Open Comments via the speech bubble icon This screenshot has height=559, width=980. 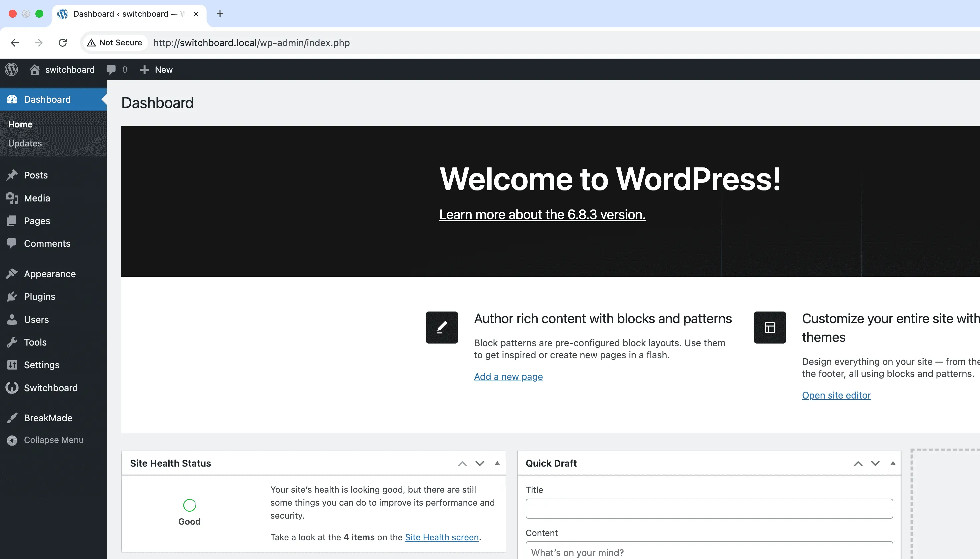[x=12, y=243]
